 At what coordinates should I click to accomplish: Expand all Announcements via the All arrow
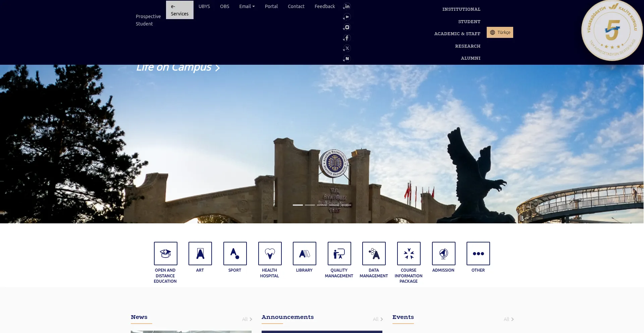pyautogui.click(x=378, y=319)
